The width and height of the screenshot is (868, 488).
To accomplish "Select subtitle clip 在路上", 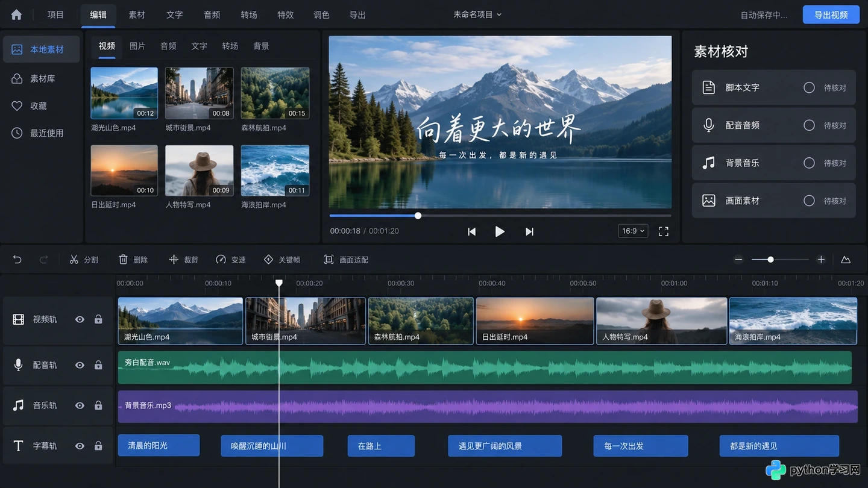I will [381, 446].
